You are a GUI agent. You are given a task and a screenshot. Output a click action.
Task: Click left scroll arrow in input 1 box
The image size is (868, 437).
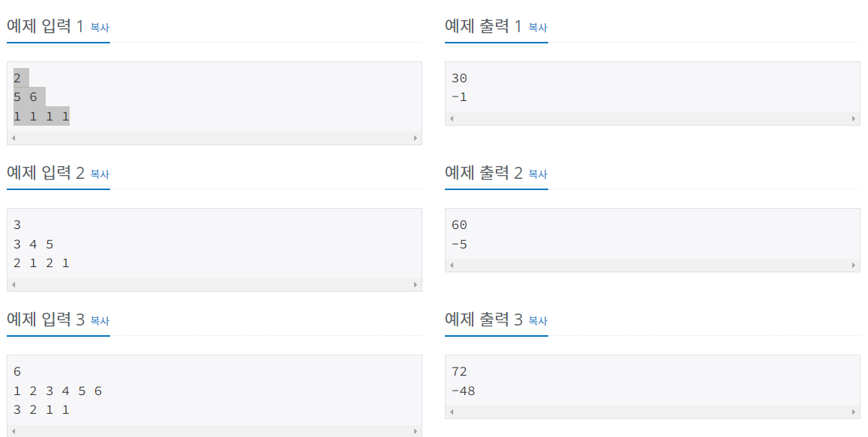pos(13,138)
